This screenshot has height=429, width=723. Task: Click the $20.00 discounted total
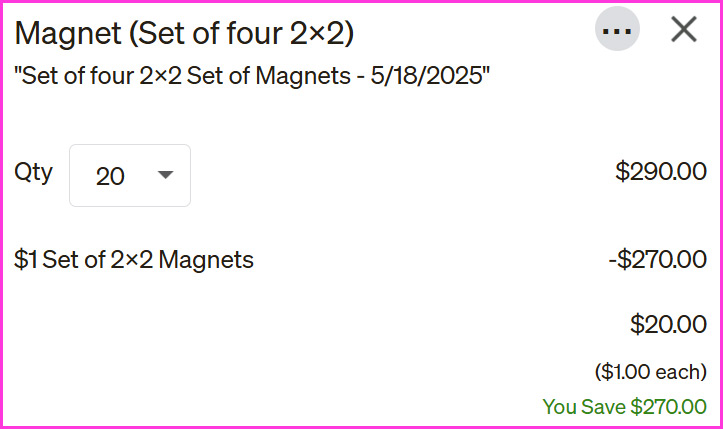click(668, 324)
